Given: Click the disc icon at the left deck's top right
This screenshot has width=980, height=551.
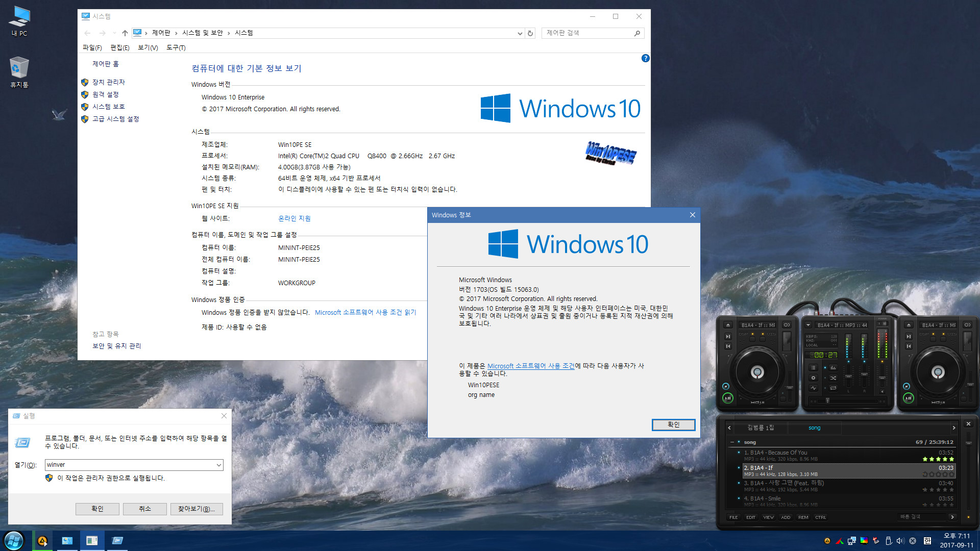Looking at the screenshot, I should click(787, 325).
